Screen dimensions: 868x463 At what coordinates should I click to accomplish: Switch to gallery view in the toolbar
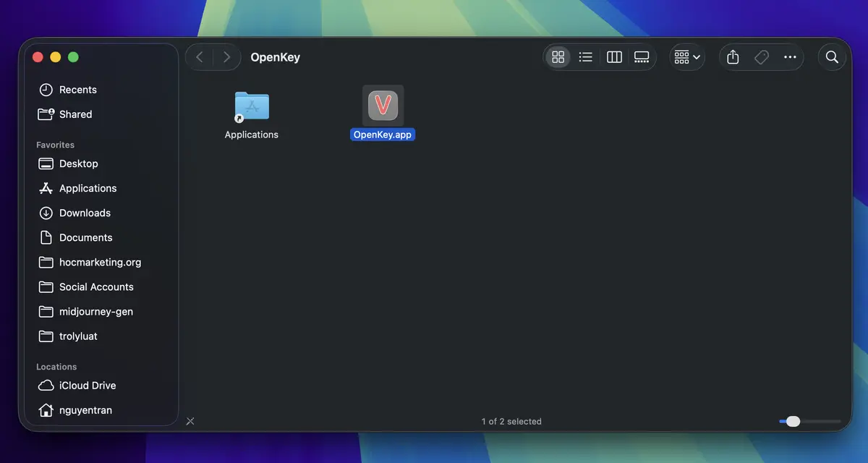point(641,56)
